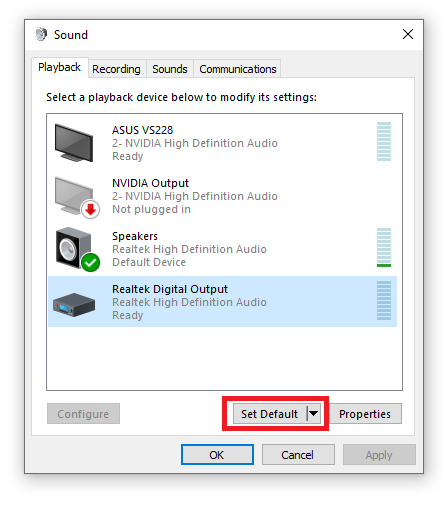Open the Set Default dropdown arrow

click(x=313, y=414)
